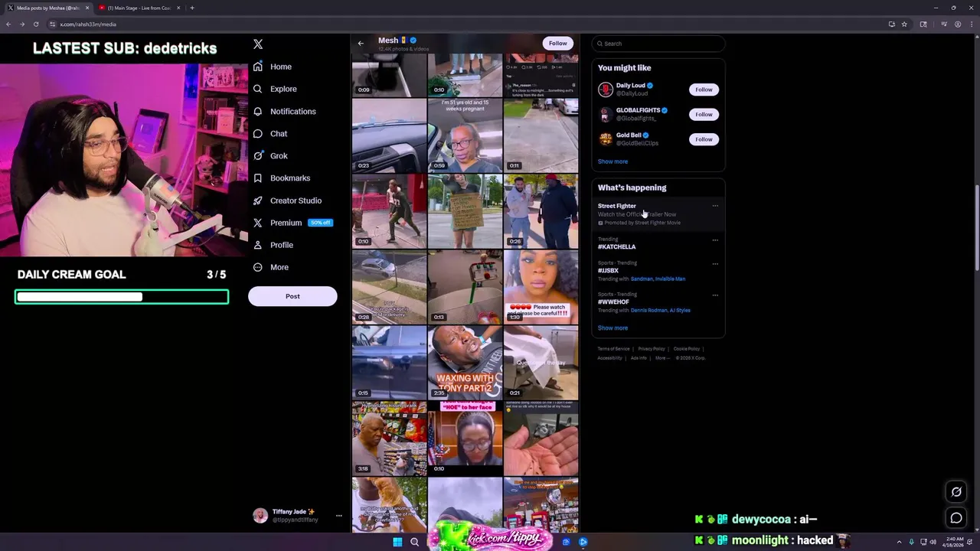
Task: Open the Cookie Policy link
Action: click(687, 349)
